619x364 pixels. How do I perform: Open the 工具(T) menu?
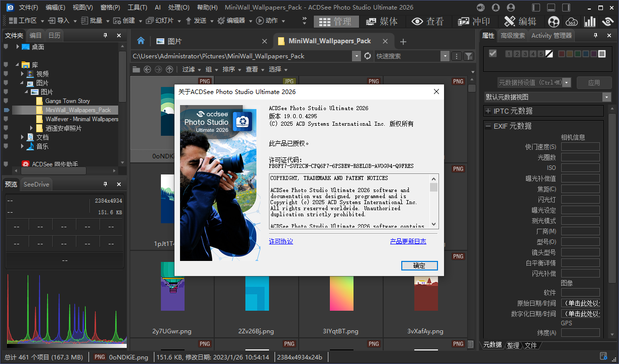point(137,8)
